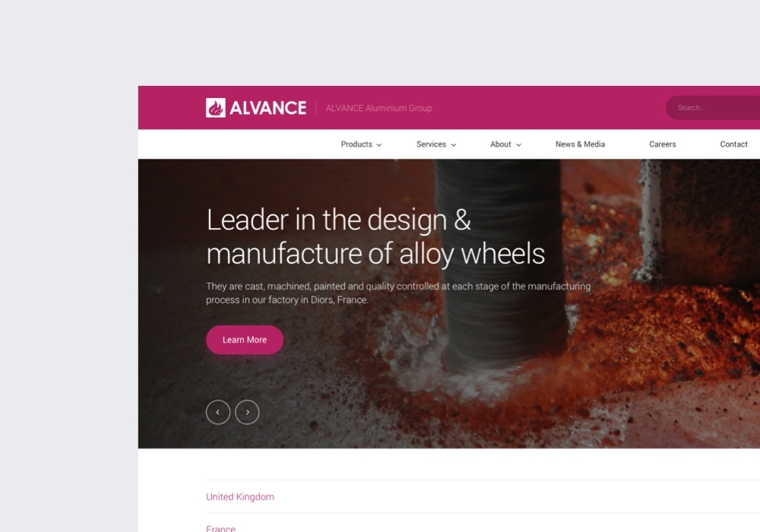The width and height of the screenshot is (760, 532).
Task: Select the United Kingdom link
Action: [240, 496]
